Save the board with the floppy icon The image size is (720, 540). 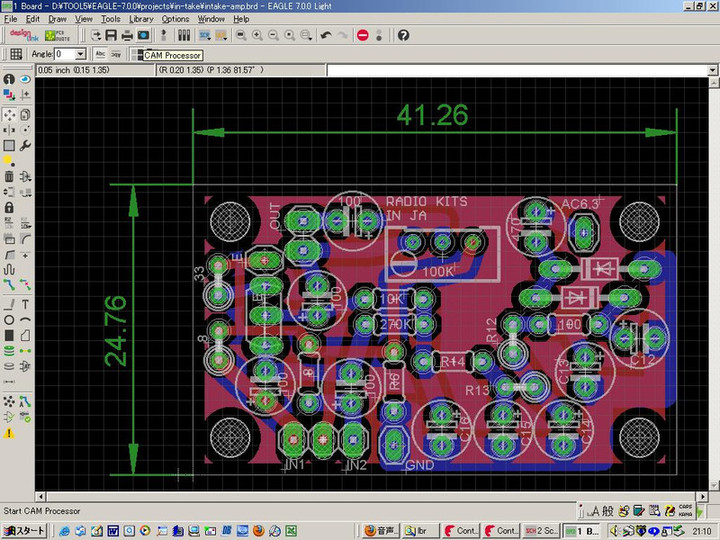tap(111, 35)
